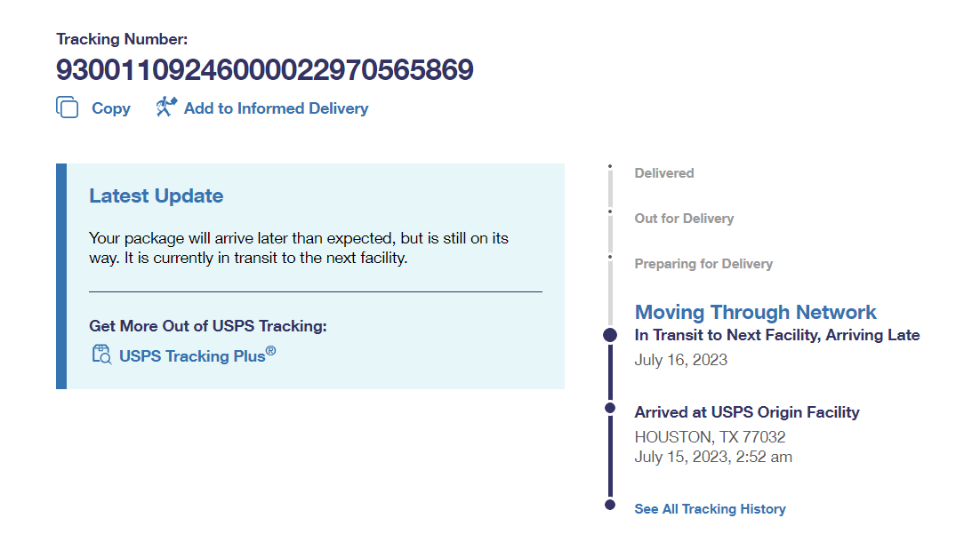Viewport: 980px width, 542px height.
Task: Select the Moving Through Network timeline dot
Action: point(610,335)
